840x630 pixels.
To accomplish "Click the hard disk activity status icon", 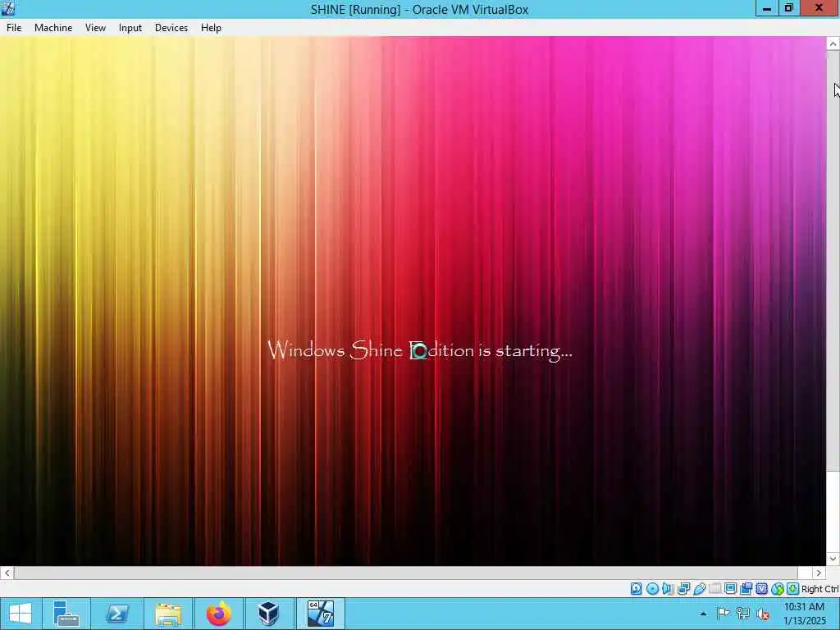I will click(636, 589).
